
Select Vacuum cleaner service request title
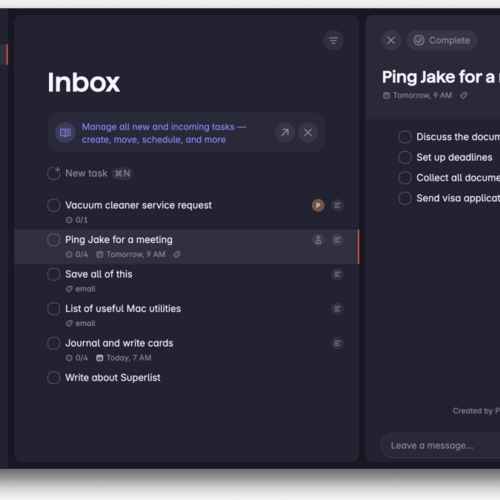click(138, 205)
